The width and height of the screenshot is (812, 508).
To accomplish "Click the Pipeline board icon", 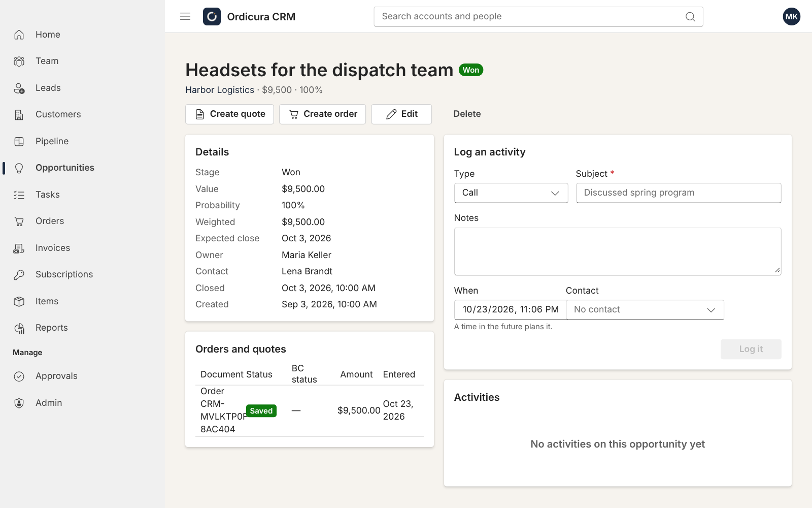I will [19, 141].
